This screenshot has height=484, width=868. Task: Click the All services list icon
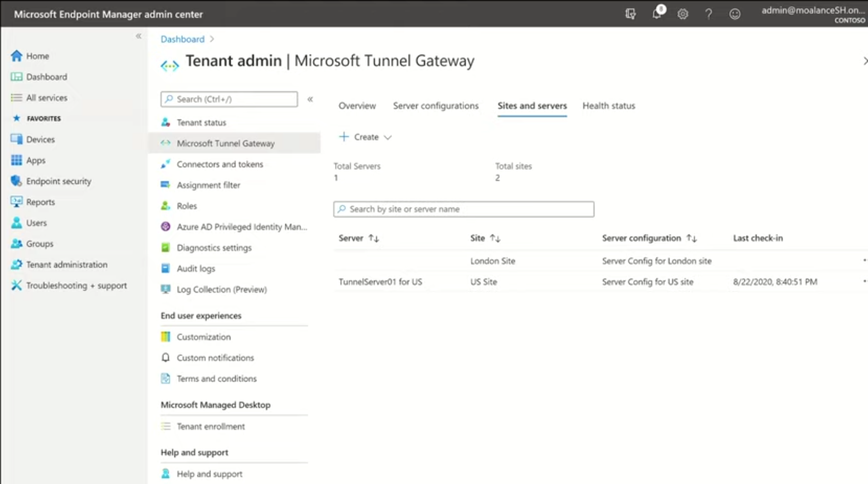(x=17, y=97)
